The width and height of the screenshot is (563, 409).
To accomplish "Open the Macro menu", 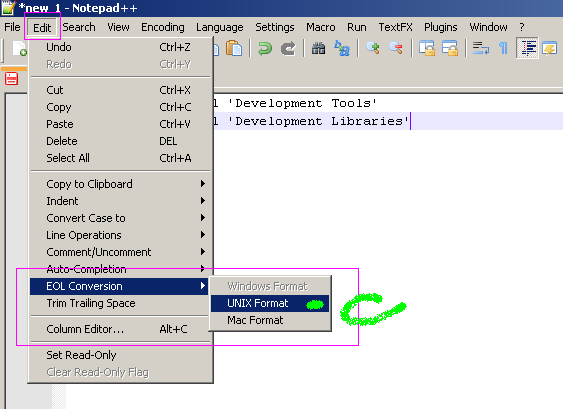I will (321, 27).
